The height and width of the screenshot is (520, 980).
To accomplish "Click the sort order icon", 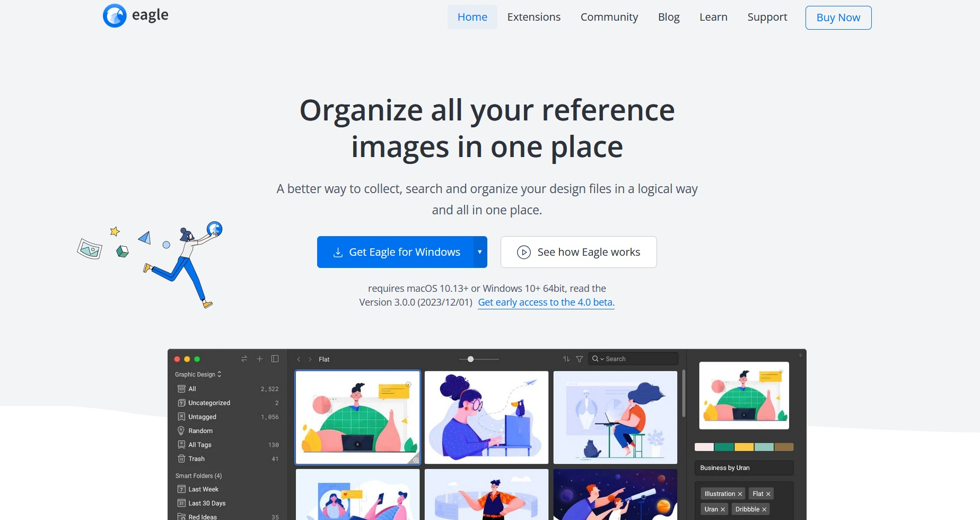I will (566, 359).
